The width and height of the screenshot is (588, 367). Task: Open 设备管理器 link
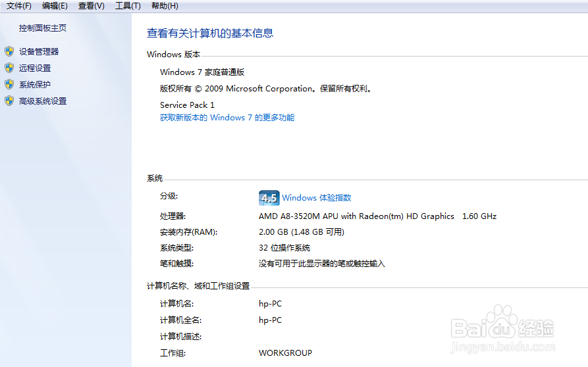(39, 52)
